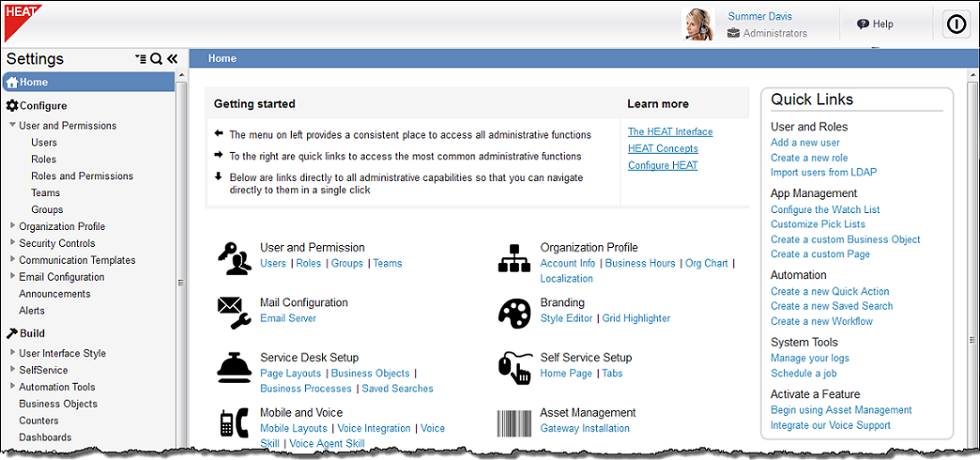
Task: Collapse User and Permissions tree node
Action: (x=12, y=125)
